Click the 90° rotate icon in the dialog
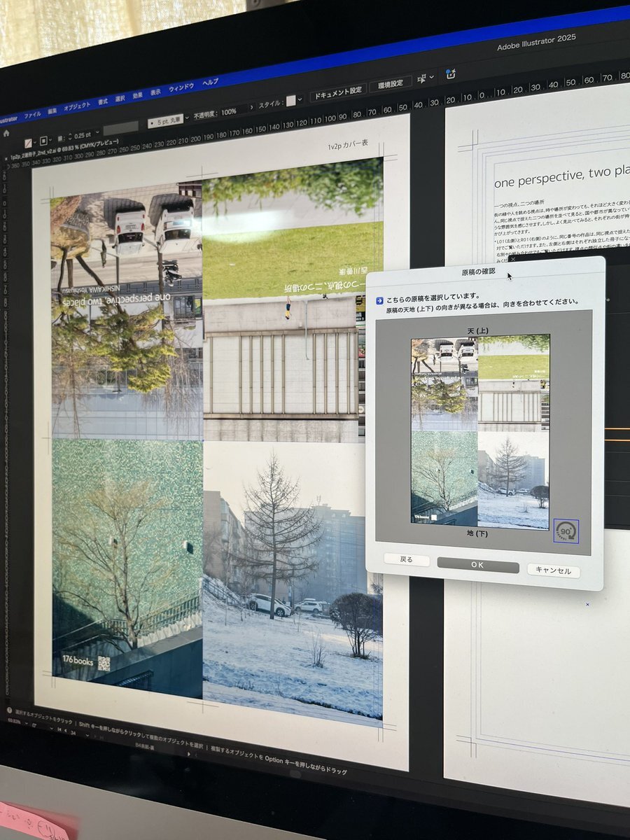The image size is (630, 840). pyautogui.click(x=566, y=531)
